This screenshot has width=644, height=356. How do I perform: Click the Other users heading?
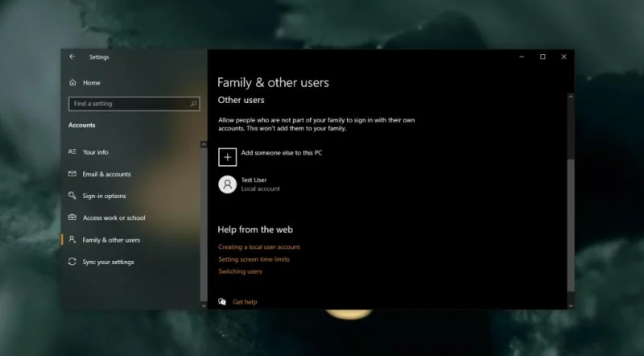pyautogui.click(x=241, y=100)
